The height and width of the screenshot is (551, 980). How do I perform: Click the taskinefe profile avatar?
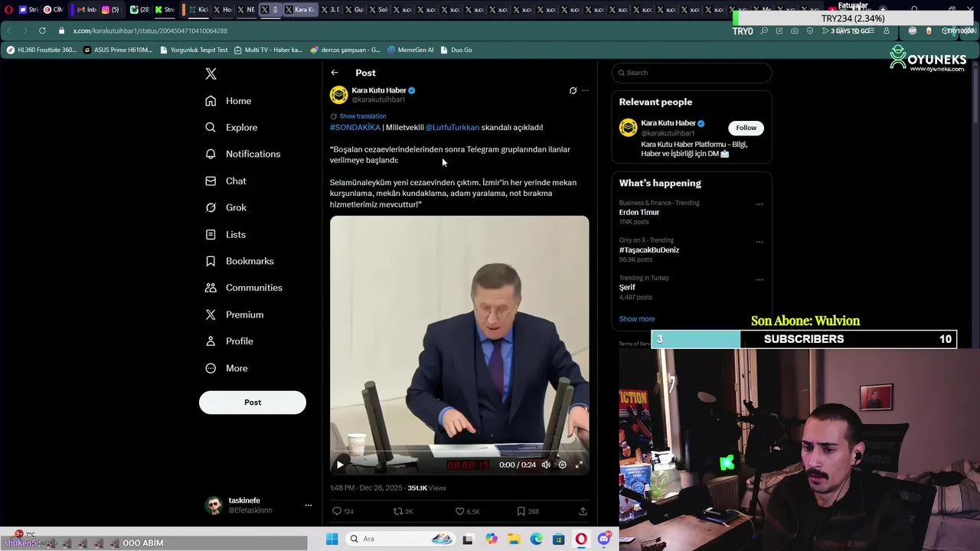(214, 505)
